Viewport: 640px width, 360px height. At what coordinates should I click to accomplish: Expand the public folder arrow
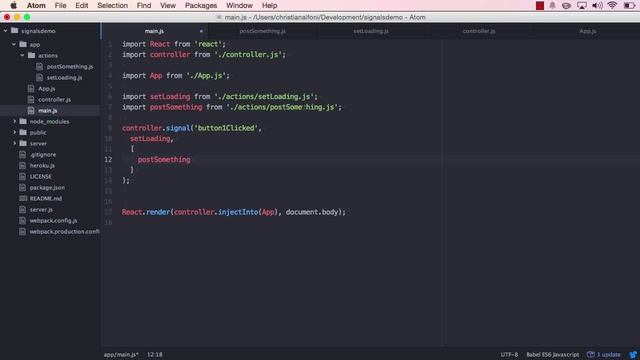tap(15, 132)
